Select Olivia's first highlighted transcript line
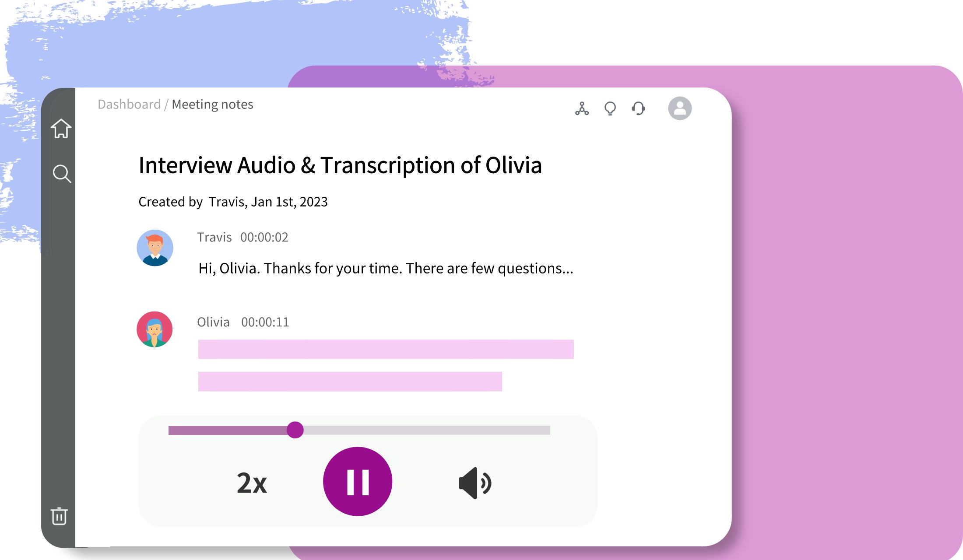Screen dimensions: 963x560 [385, 349]
